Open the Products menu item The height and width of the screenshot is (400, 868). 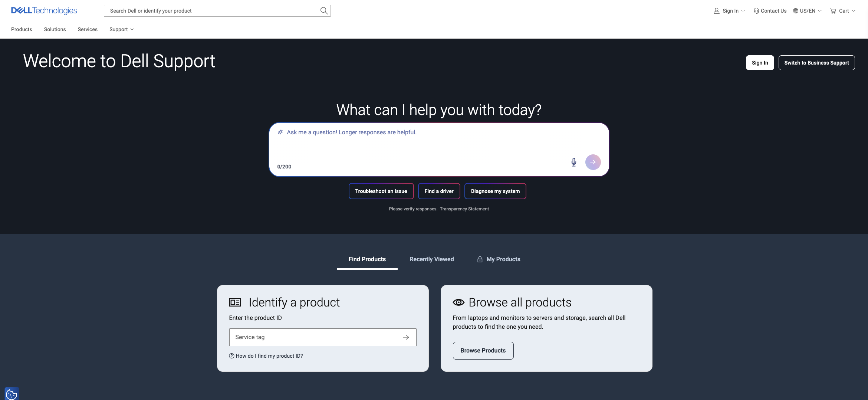point(22,29)
